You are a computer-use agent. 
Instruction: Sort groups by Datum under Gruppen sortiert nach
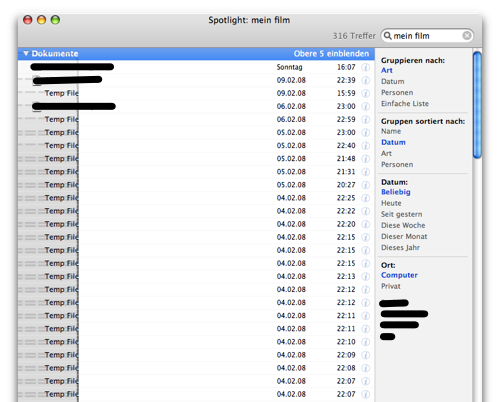click(x=393, y=142)
